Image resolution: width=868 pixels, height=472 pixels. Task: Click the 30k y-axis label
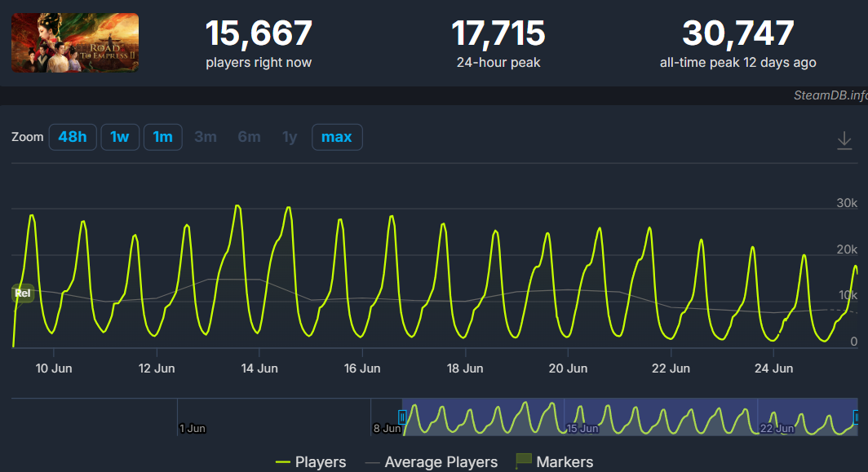(x=847, y=203)
